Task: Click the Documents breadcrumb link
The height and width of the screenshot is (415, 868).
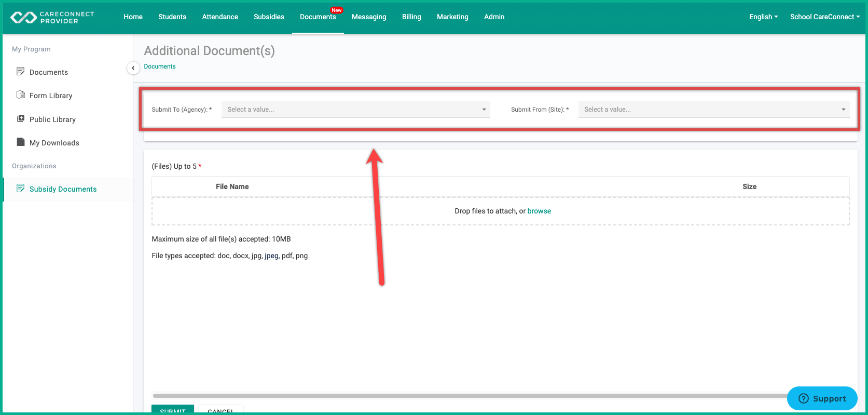Action: tap(160, 66)
